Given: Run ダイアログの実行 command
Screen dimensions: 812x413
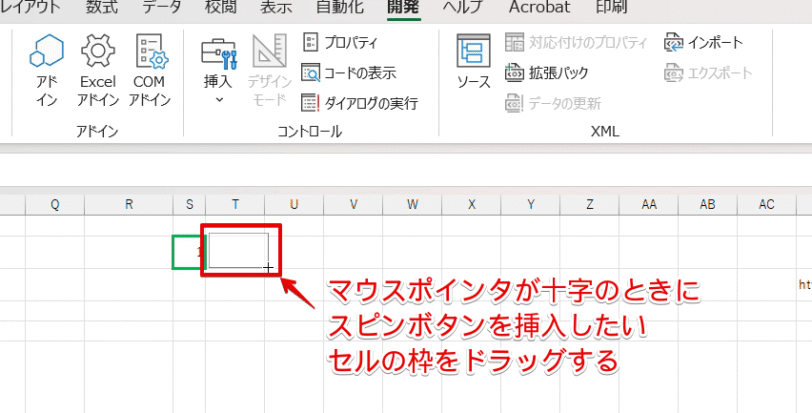Looking at the screenshot, I should coord(358,103).
